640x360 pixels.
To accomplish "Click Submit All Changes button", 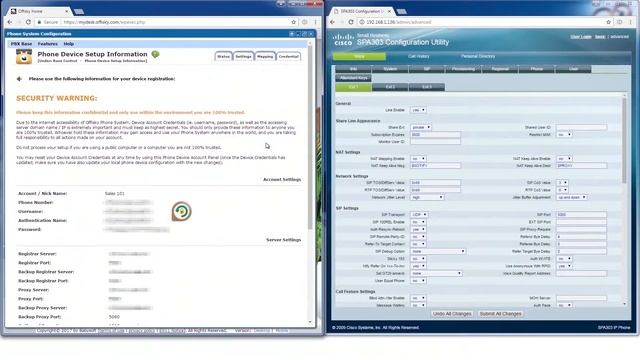I will [500, 314].
